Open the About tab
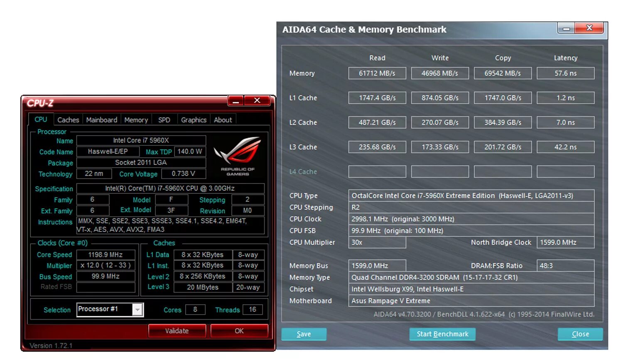The height and width of the screenshot is (364, 623). (x=223, y=120)
